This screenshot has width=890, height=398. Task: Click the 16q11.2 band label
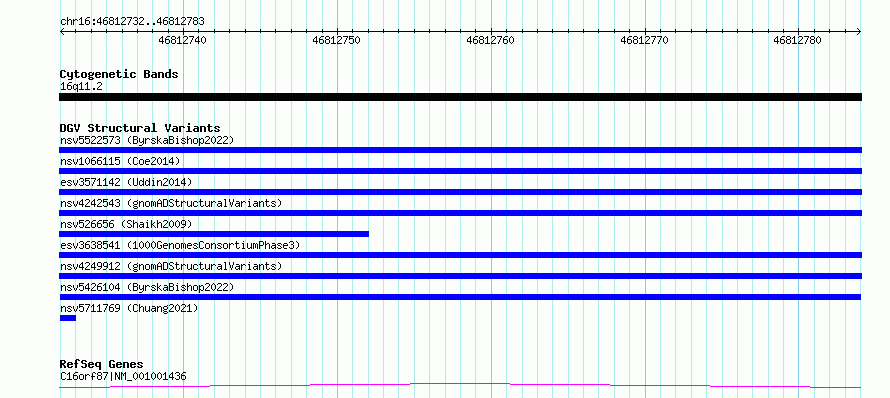81,87
